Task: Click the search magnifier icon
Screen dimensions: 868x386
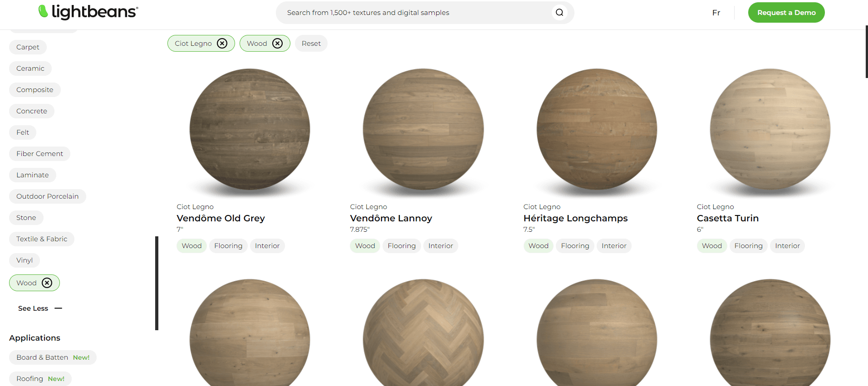Action: 559,13
